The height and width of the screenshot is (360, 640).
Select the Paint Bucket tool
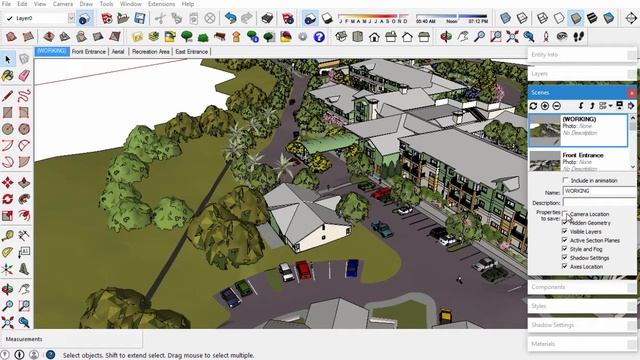pyautogui.click(x=8, y=76)
